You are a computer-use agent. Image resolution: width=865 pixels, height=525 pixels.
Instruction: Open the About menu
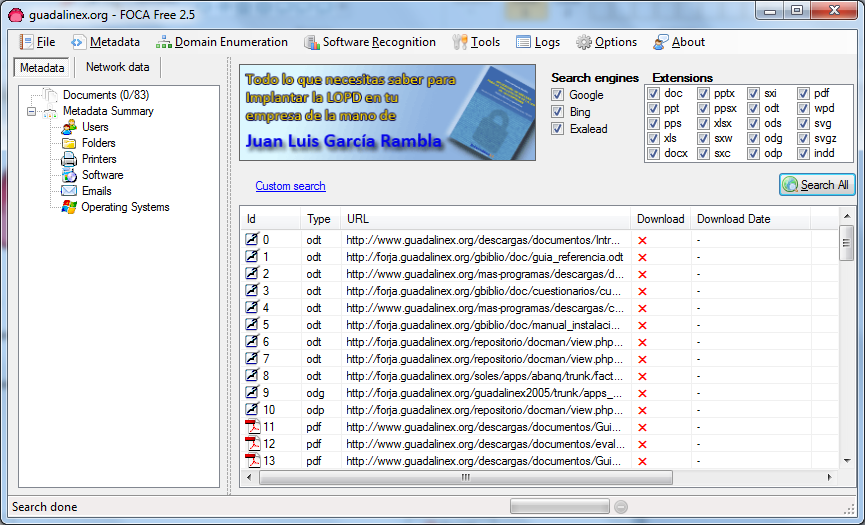(x=679, y=42)
